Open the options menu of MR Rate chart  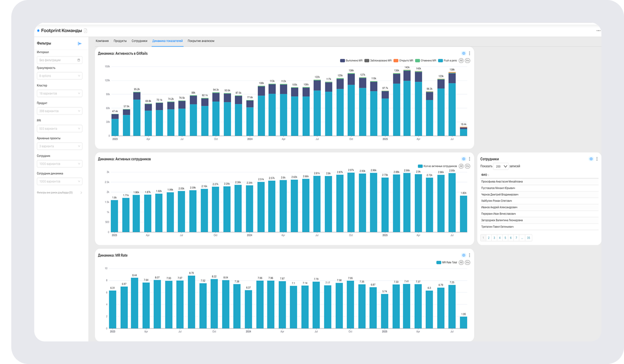(x=469, y=255)
